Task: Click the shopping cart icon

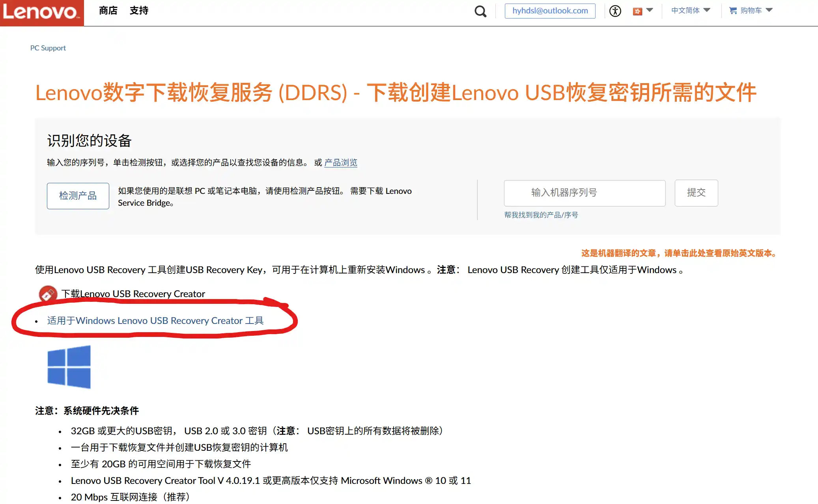Action: 733,11
